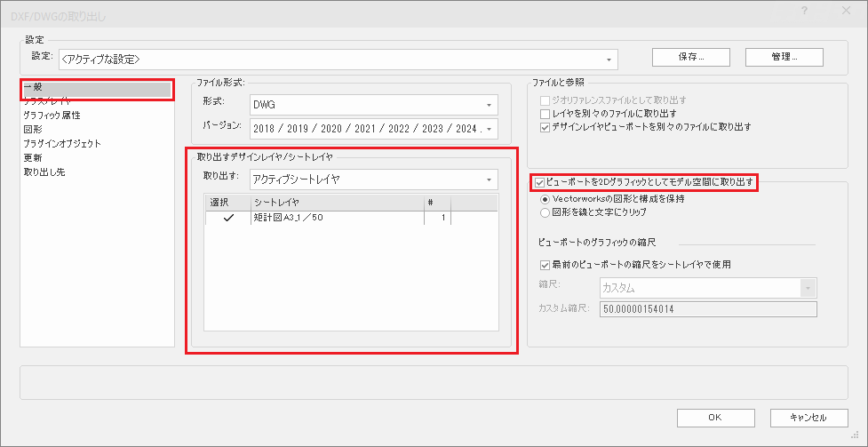Open the 形式 DWG format dropdown
This screenshot has height=447, width=868.
pyautogui.click(x=373, y=105)
